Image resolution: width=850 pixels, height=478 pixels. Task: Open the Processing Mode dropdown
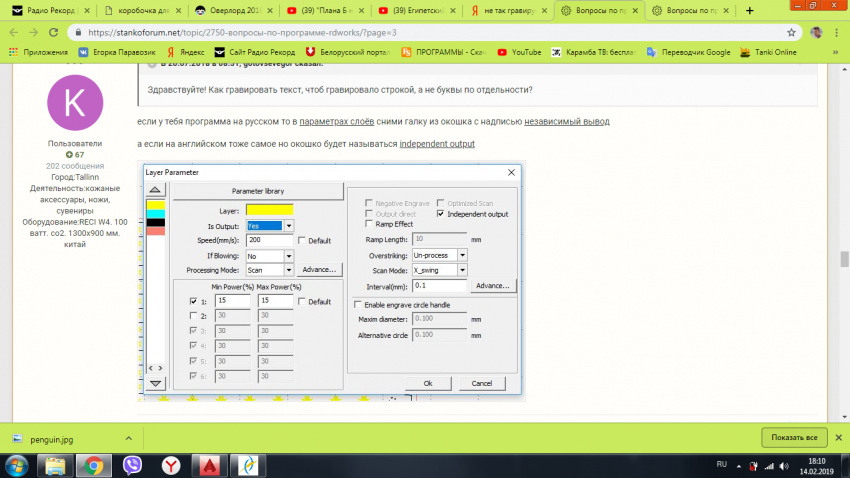[x=289, y=270]
